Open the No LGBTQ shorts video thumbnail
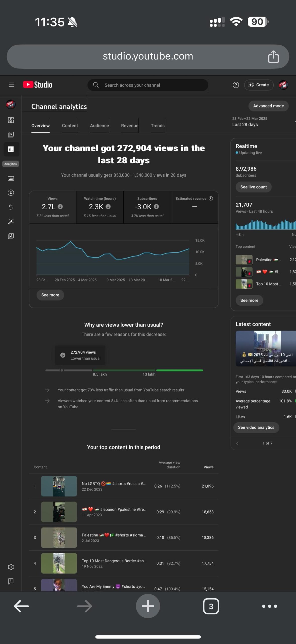The height and width of the screenshot is (644, 296). (59, 486)
